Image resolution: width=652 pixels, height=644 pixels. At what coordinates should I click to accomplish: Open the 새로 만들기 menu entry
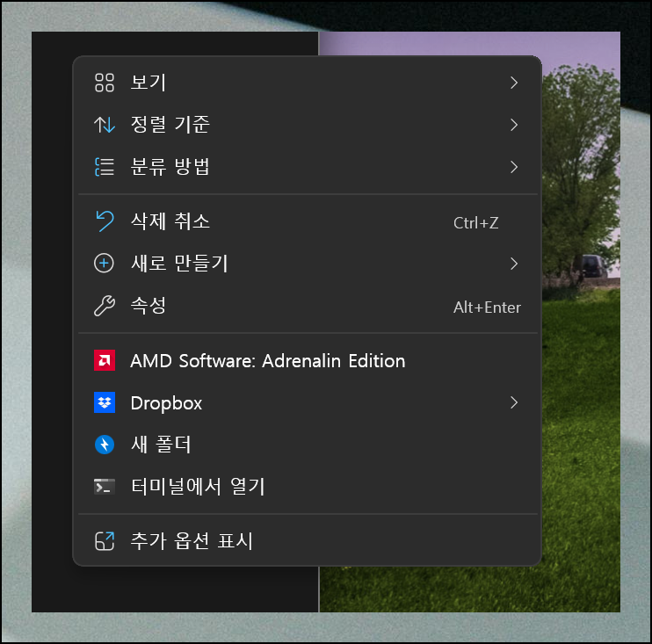[x=308, y=264]
